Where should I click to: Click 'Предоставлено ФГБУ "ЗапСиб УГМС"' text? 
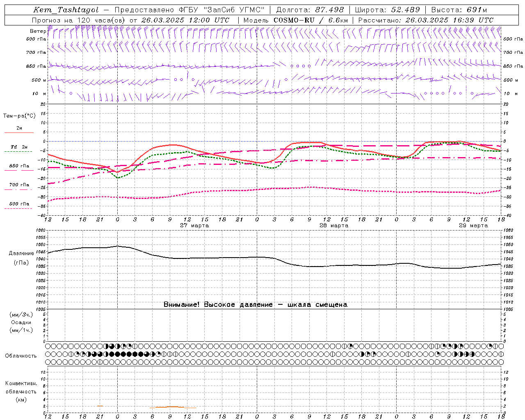(x=190, y=10)
